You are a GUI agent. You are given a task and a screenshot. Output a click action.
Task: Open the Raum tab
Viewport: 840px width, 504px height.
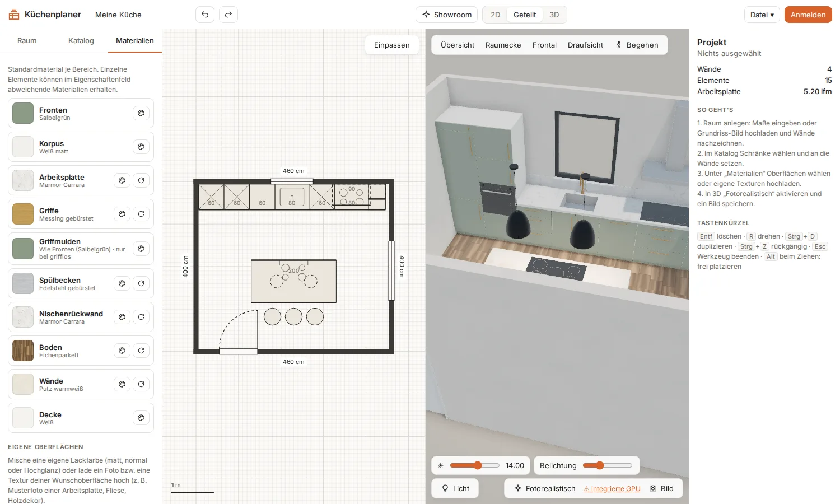[27, 41]
